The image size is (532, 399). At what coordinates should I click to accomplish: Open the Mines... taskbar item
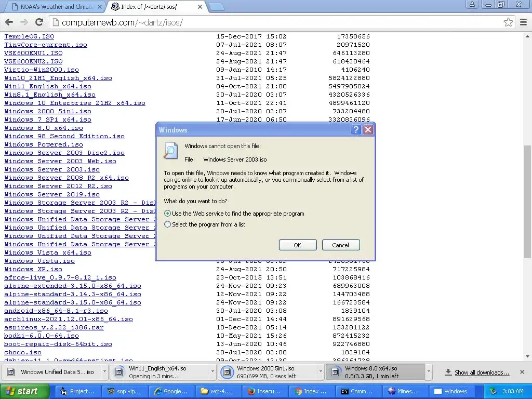pos(405,391)
